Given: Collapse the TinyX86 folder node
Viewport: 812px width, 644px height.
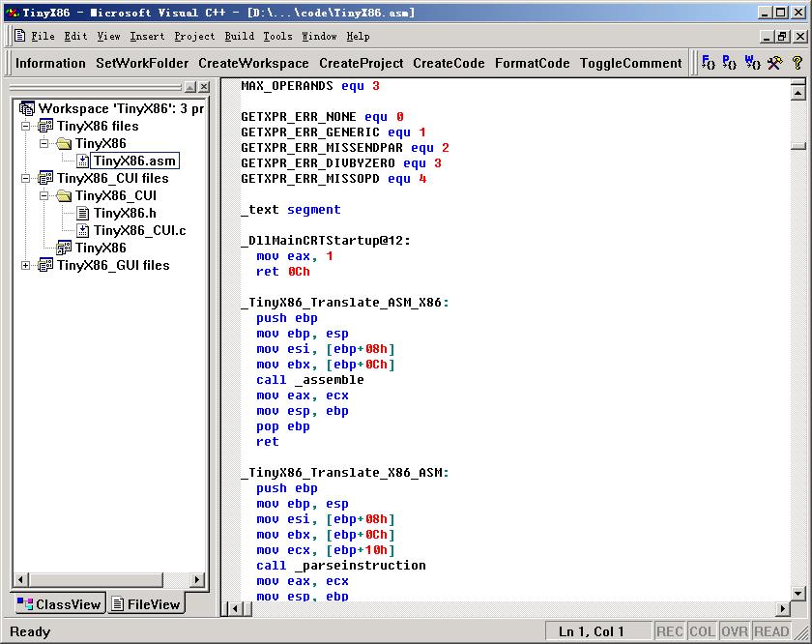Looking at the screenshot, I should (x=44, y=143).
